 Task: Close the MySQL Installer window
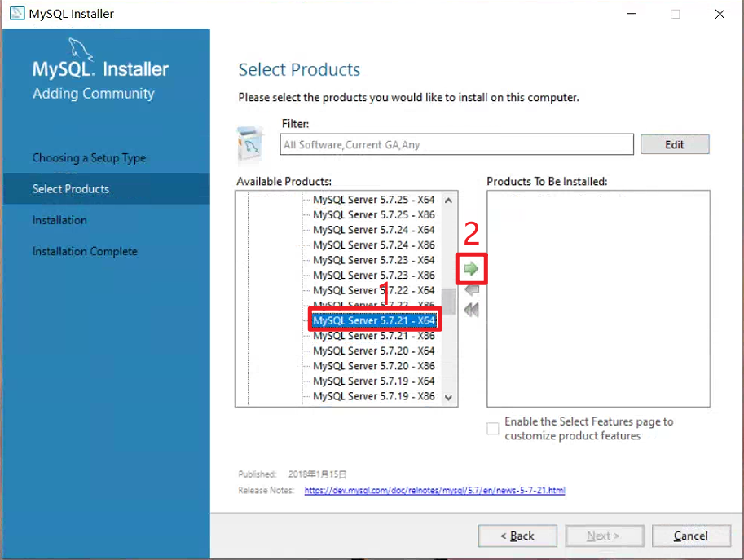(x=720, y=14)
